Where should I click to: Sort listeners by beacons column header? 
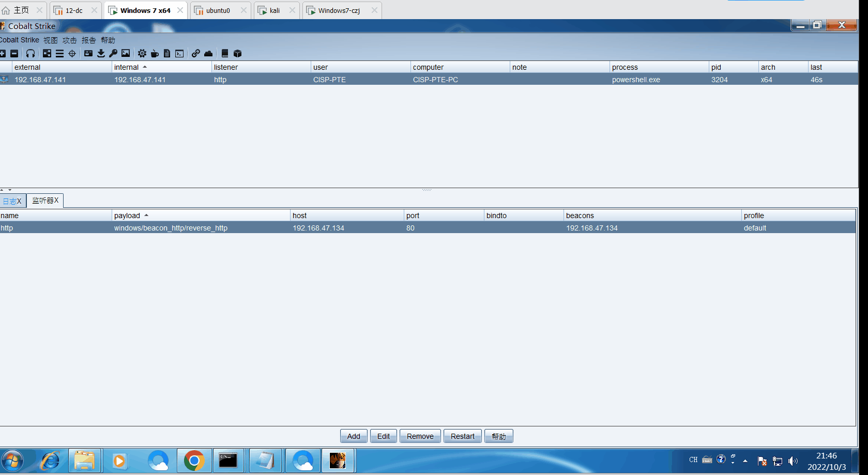(x=652, y=216)
